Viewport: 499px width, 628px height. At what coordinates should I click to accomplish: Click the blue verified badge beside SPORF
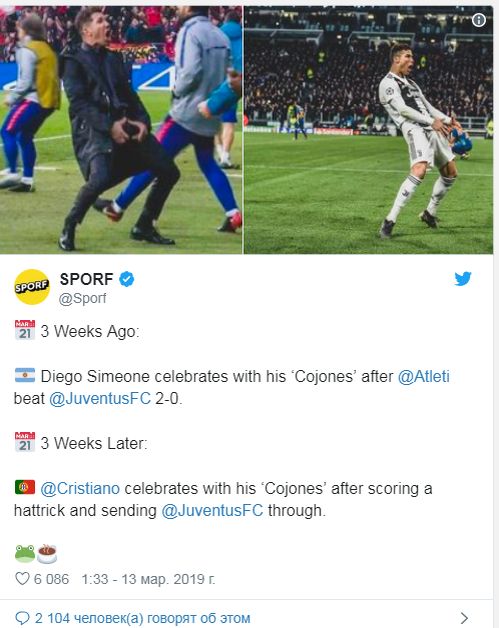pyautogui.click(x=127, y=279)
